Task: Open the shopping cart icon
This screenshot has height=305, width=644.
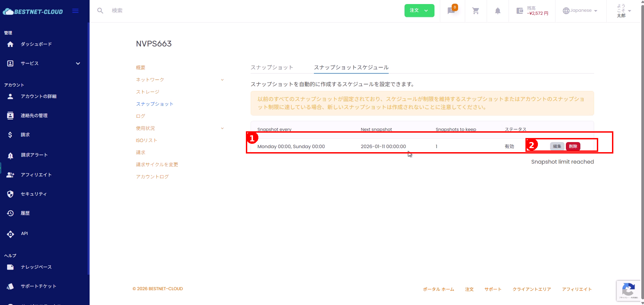Action: click(x=476, y=11)
